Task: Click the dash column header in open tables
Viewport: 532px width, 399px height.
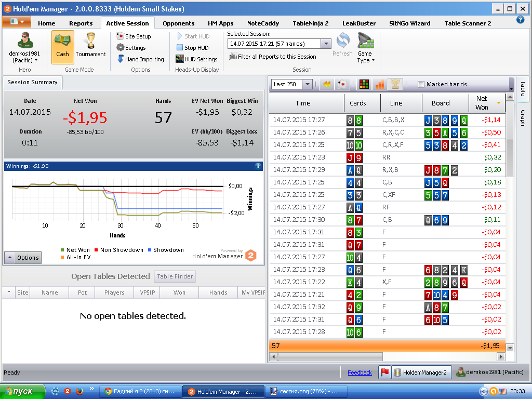Action: [8, 292]
